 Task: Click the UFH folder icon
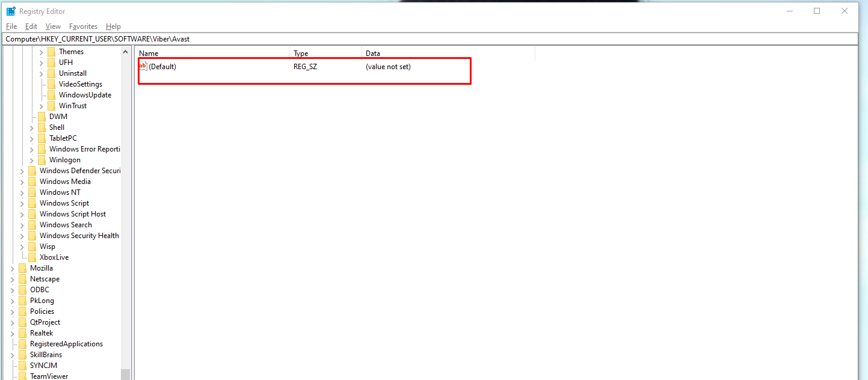coord(51,63)
